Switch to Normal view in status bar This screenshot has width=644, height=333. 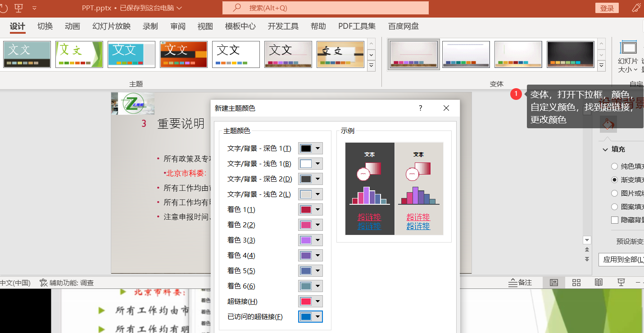[x=554, y=283]
